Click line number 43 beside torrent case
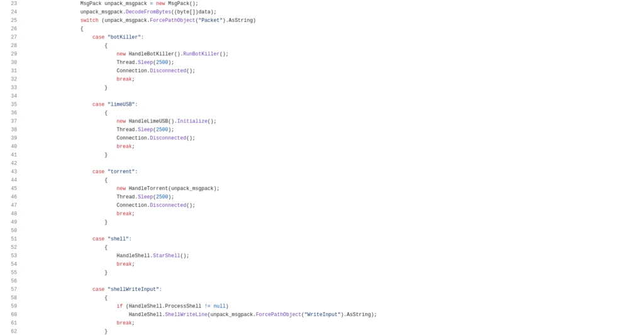The height and width of the screenshot is (335, 644). coord(14,172)
